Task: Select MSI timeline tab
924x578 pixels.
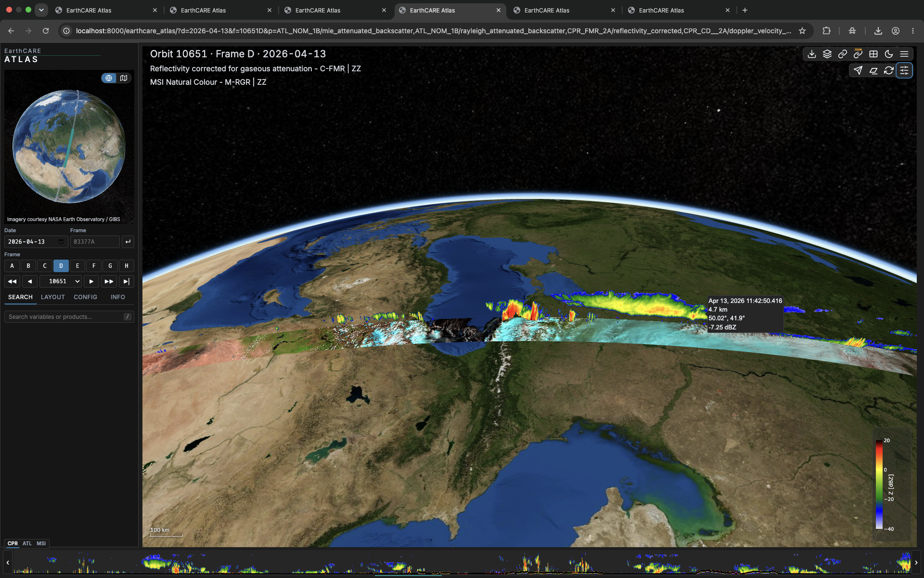Action: [41, 543]
